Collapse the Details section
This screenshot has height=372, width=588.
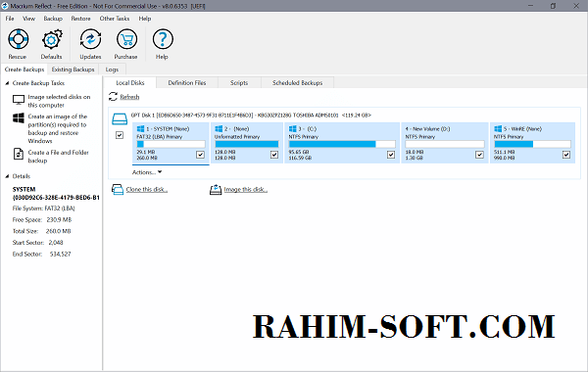7,176
